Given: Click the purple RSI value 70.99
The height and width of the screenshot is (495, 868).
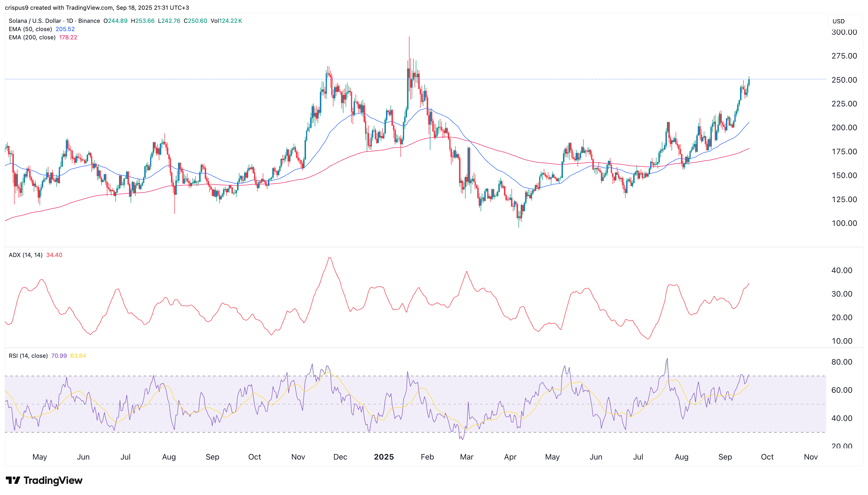Looking at the screenshot, I should (x=59, y=356).
